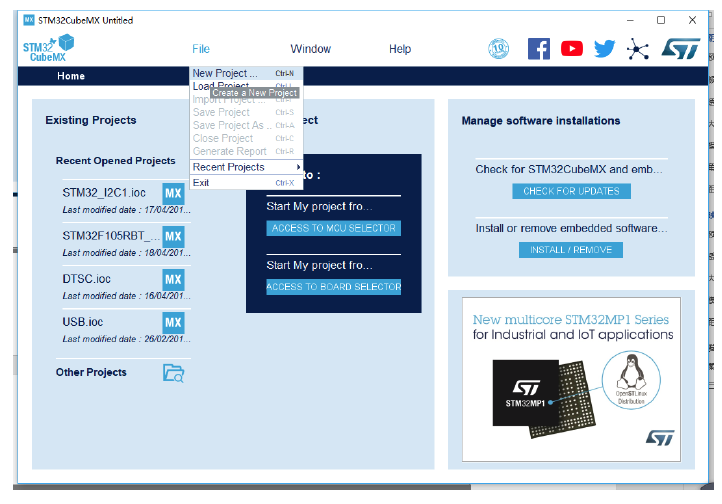The width and height of the screenshot is (722, 504).
Task: Open the 10-year anniversary badge icon
Action: pos(498,48)
